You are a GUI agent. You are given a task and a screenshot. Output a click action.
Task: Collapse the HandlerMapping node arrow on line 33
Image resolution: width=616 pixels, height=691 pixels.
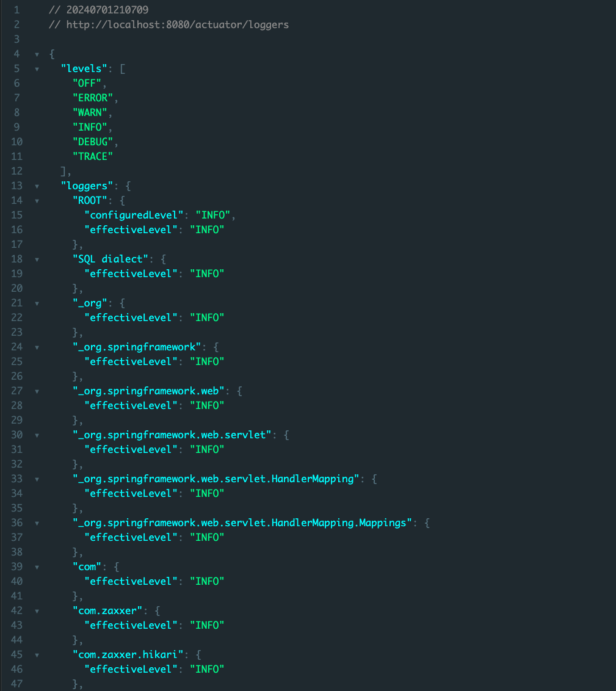tap(37, 479)
